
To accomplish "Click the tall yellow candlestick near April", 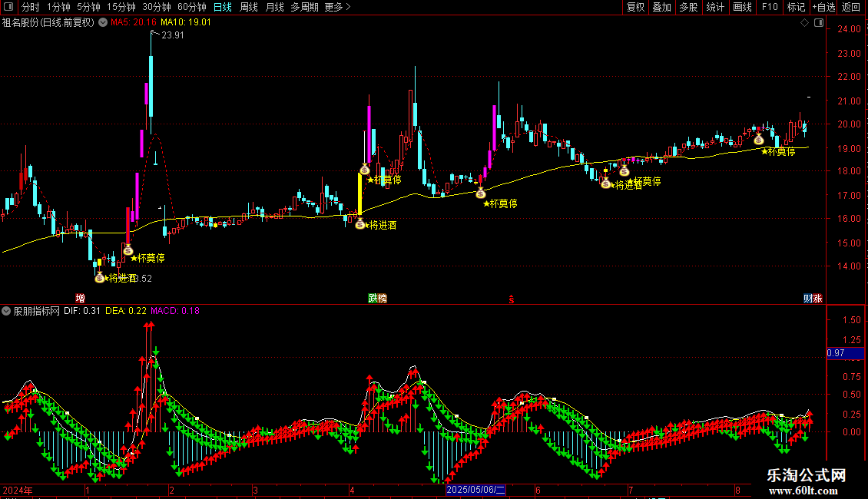I will coord(359,195).
